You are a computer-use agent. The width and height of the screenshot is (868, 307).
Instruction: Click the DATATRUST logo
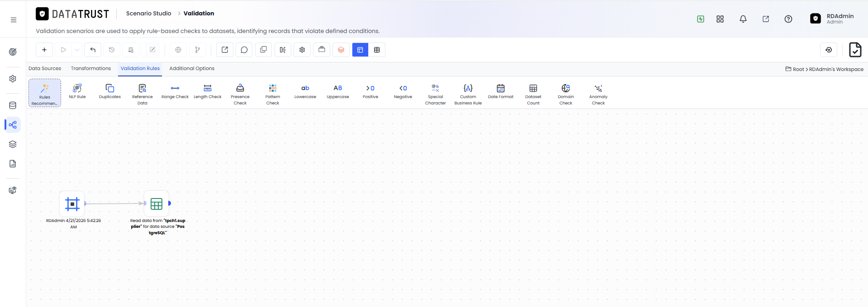[x=72, y=14]
